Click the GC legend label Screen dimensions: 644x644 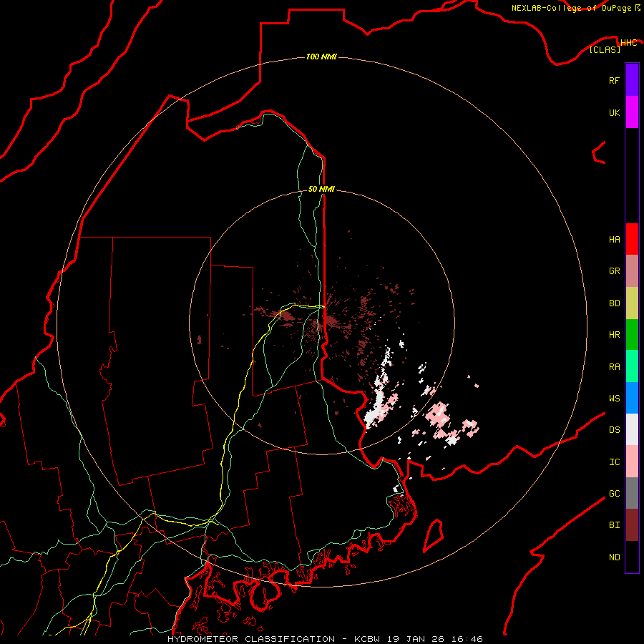coord(614,494)
